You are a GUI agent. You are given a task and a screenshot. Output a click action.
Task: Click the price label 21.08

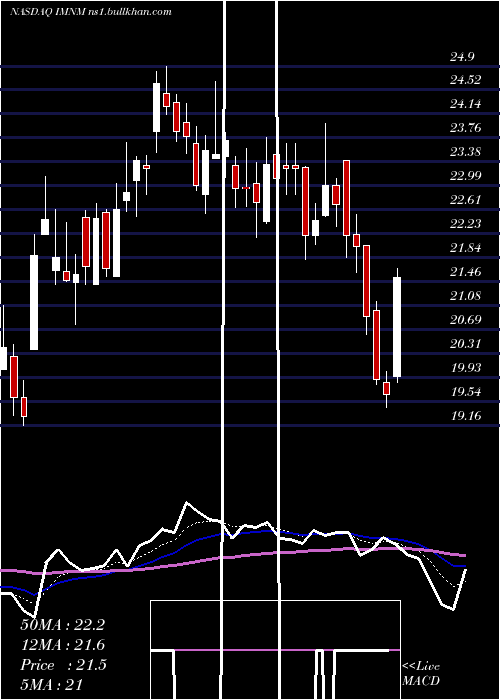click(466, 296)
